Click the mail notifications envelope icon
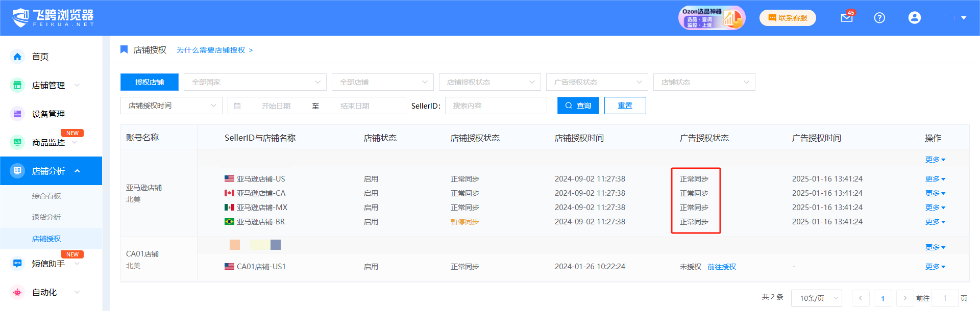 coord(846,18)
